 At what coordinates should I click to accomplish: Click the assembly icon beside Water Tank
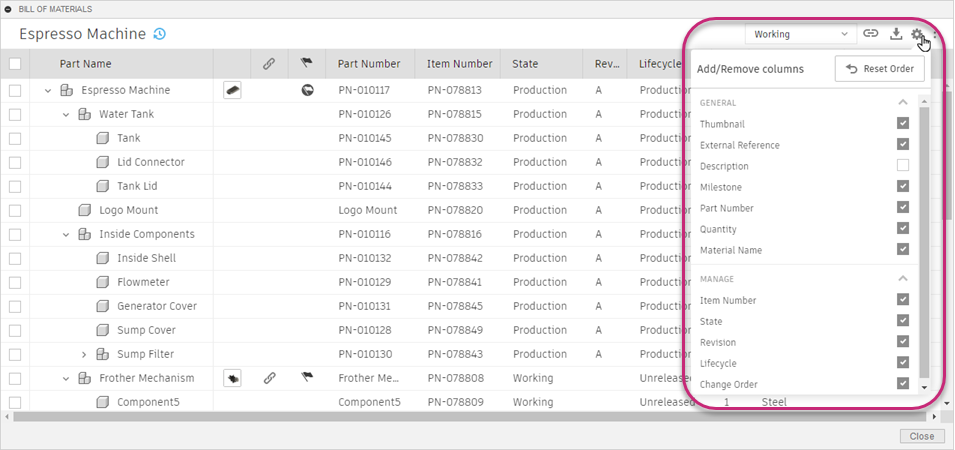click(x=85, y=114)
